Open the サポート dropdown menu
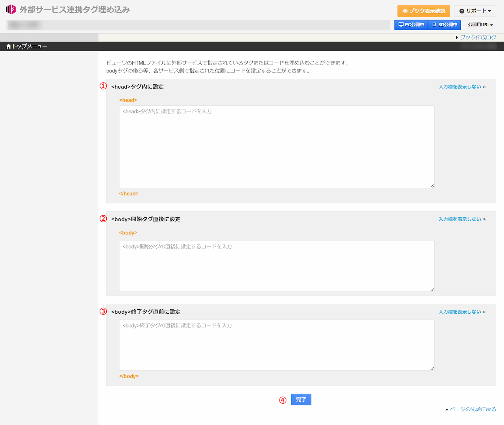 [x=475, y=11]
